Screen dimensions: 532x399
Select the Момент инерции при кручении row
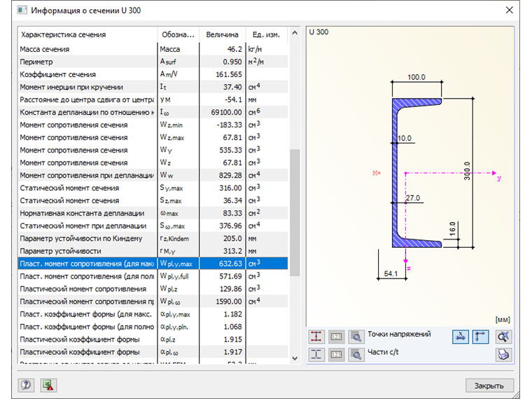(153, 87)
